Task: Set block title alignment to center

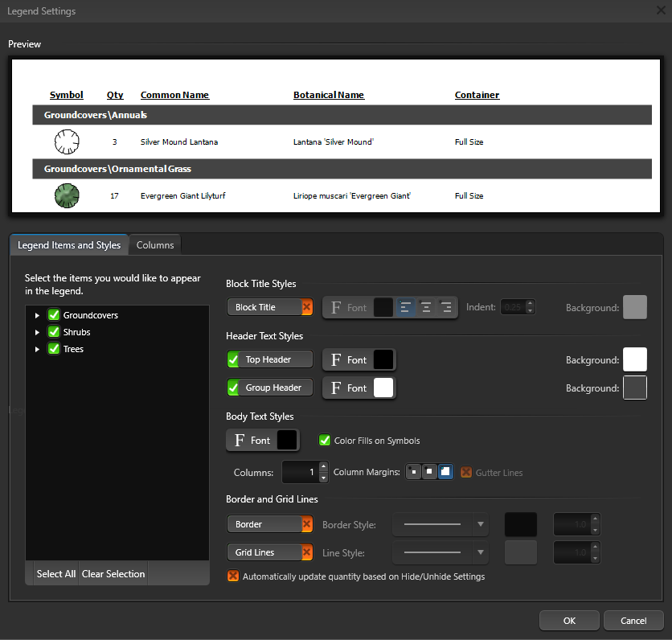Action: 426,307
